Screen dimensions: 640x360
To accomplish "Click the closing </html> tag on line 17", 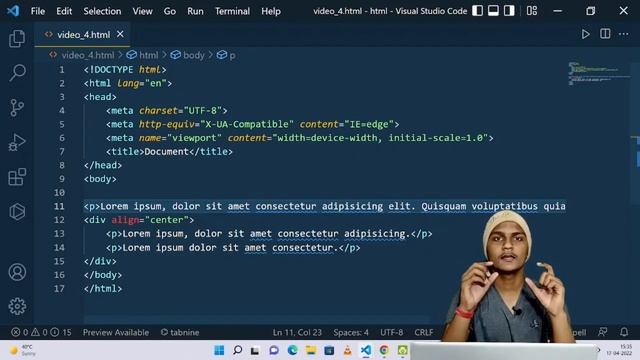I will (x=103, y=289).
